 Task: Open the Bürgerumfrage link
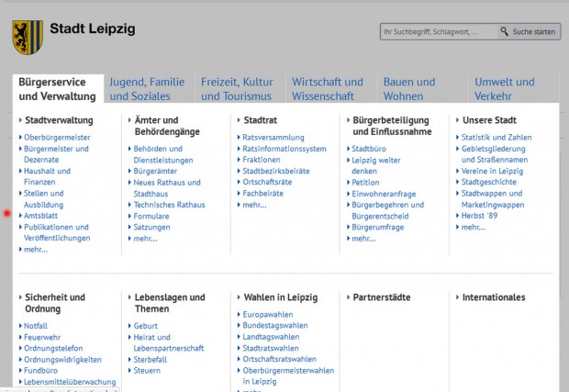click(x=377, y=228)
